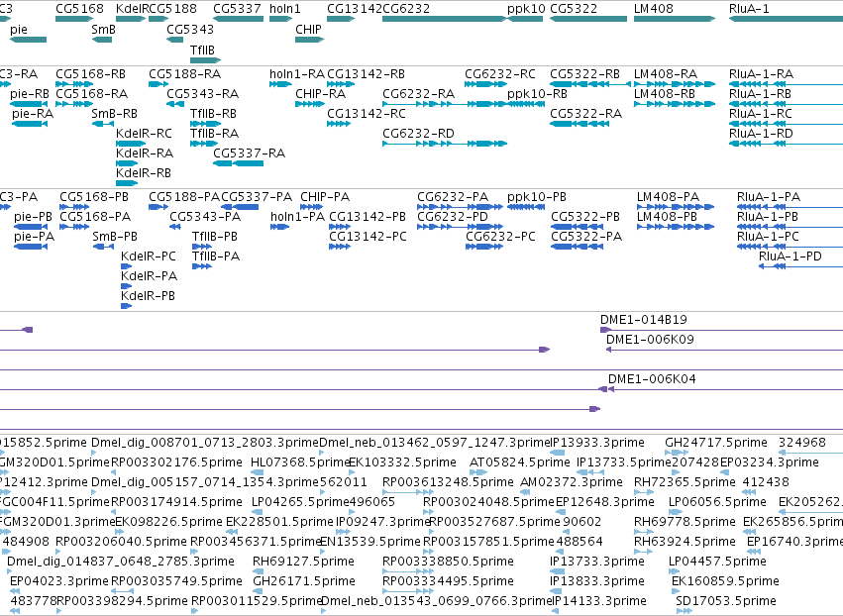Click the GH26171.5prime EST label
The height and width of the screenshot is (616, 843).
coord(304,581)
